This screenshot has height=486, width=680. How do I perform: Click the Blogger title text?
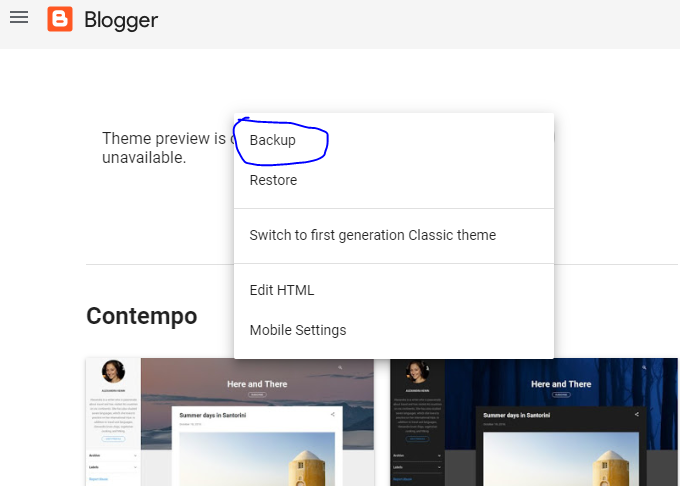(121, 20)
